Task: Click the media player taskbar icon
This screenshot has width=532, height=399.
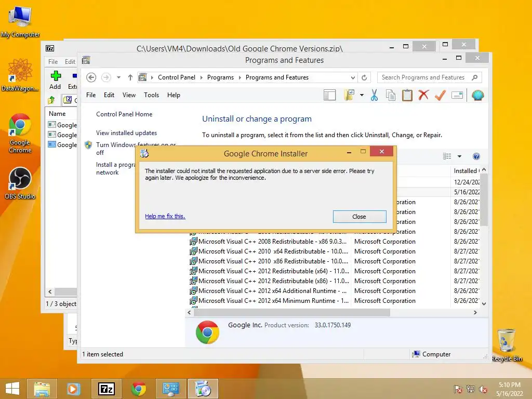Action: click(73, 389)
